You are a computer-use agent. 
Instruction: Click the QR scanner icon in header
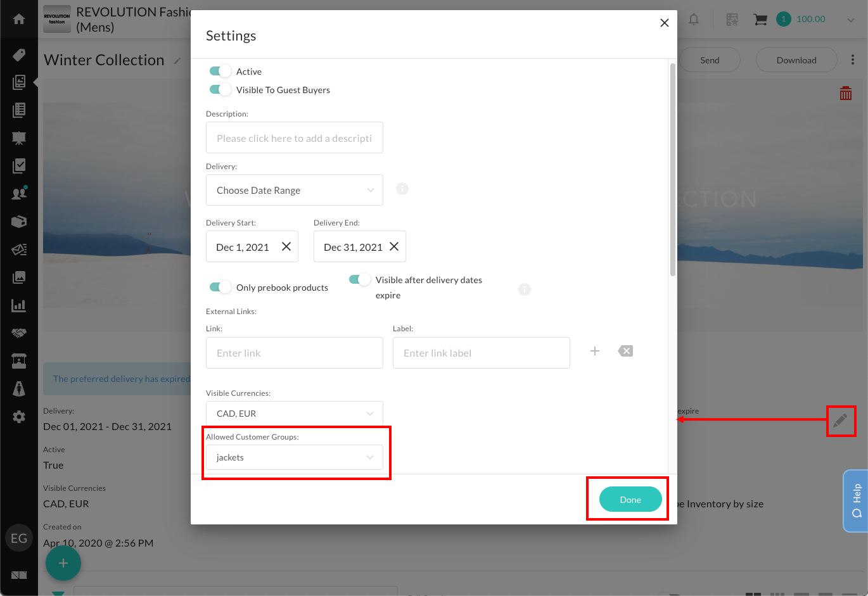(732, 20)
